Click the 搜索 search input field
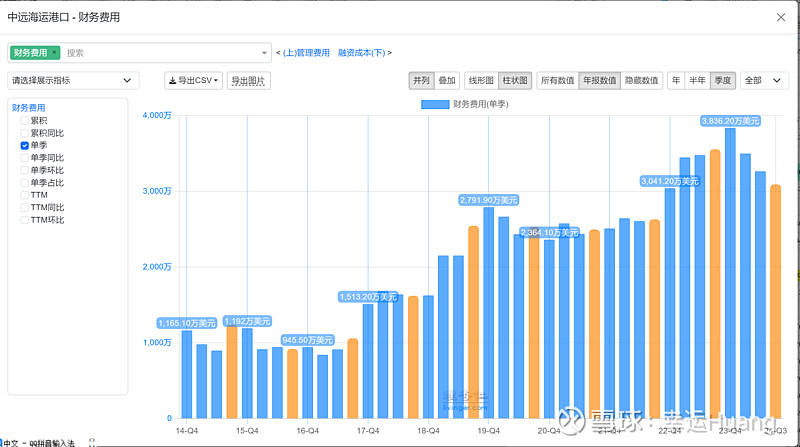The width and height of the screenshot is (800, 447). (161, 53)
